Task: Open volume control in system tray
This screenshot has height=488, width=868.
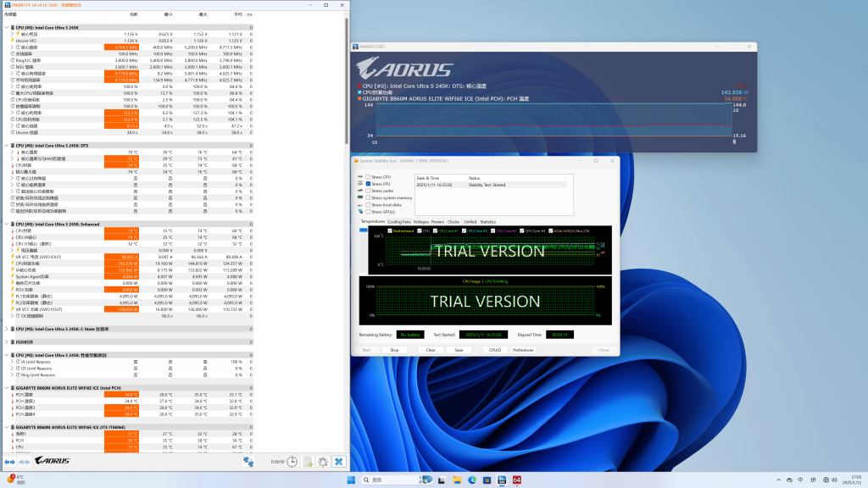Action: pyautogui.click(x=834, y=480)
